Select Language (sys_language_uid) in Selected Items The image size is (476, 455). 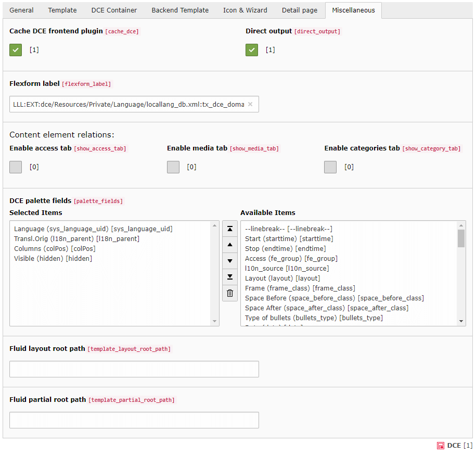93,229
